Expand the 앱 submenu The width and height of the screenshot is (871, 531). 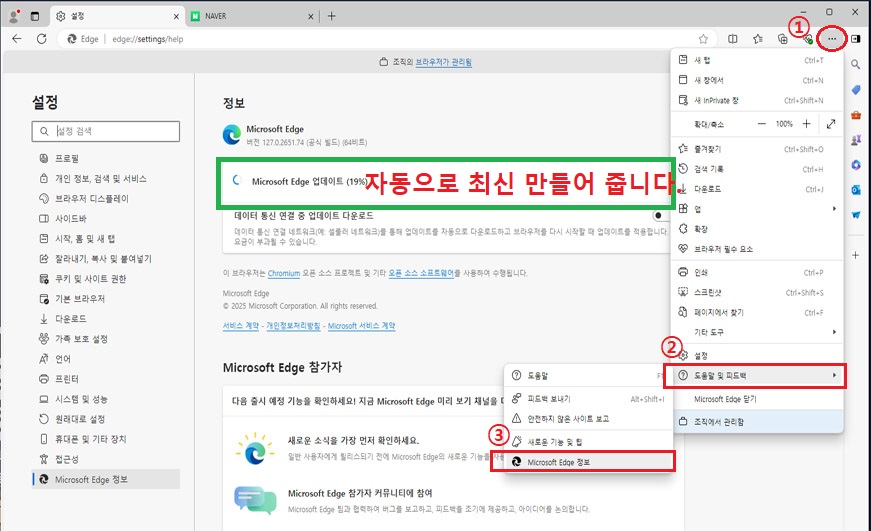(x=757, y=209)
